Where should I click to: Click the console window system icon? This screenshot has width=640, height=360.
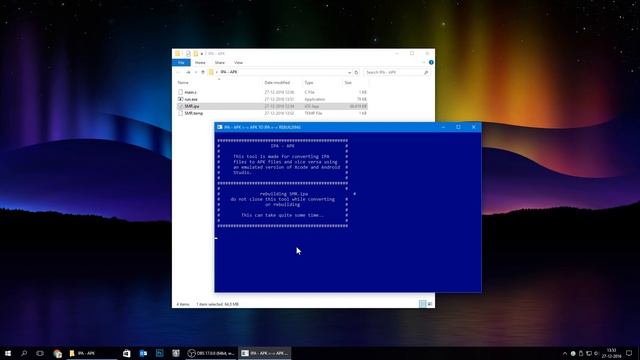pos(220,127)
